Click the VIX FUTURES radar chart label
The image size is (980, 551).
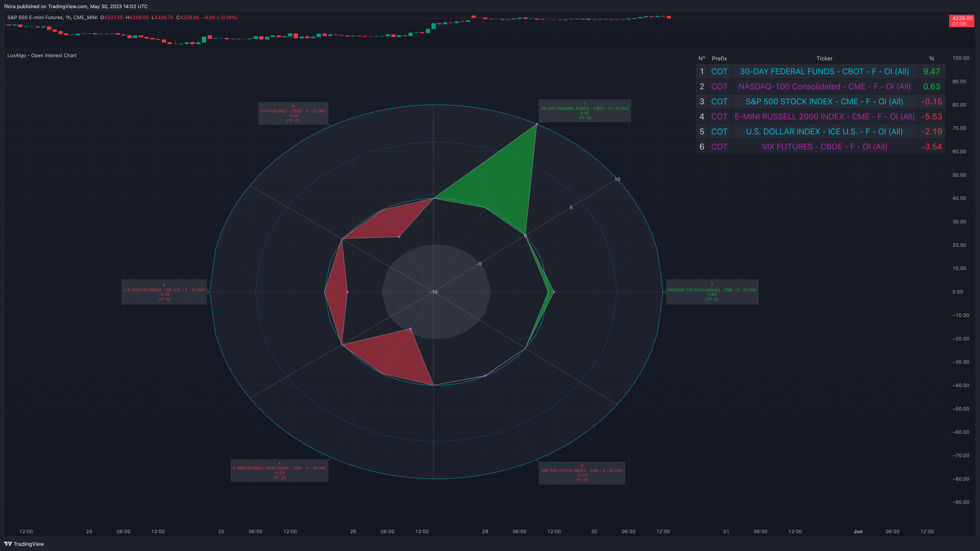pos(293,113)
